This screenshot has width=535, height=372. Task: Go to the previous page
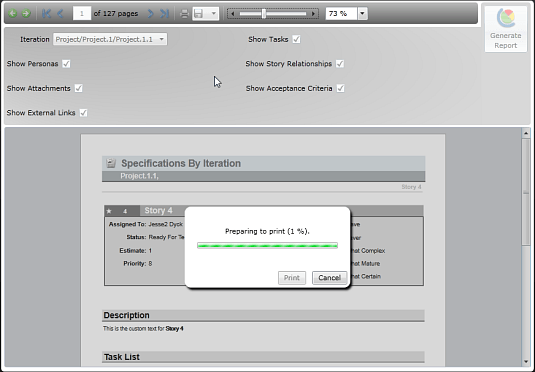click(x=60, y=14)
